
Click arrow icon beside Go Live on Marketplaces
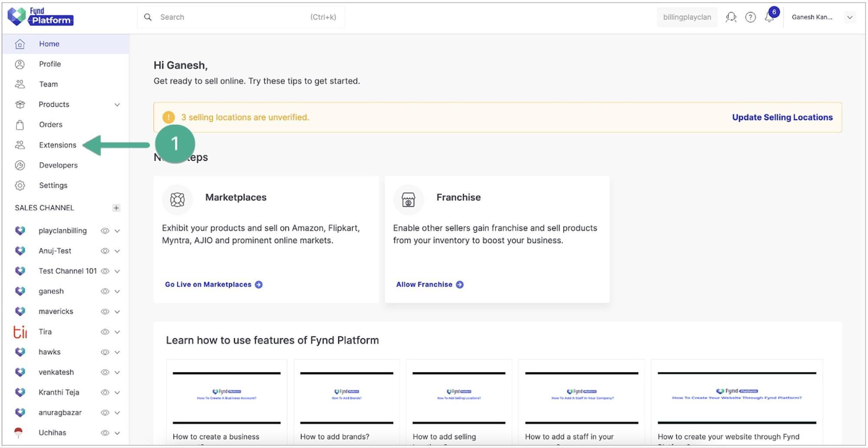[x=259, y=285]
